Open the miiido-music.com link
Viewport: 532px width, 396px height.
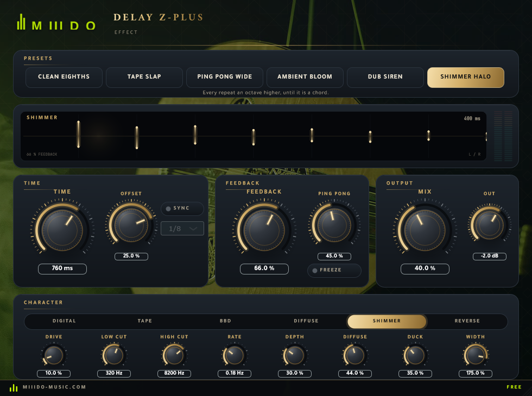(54, 387)
